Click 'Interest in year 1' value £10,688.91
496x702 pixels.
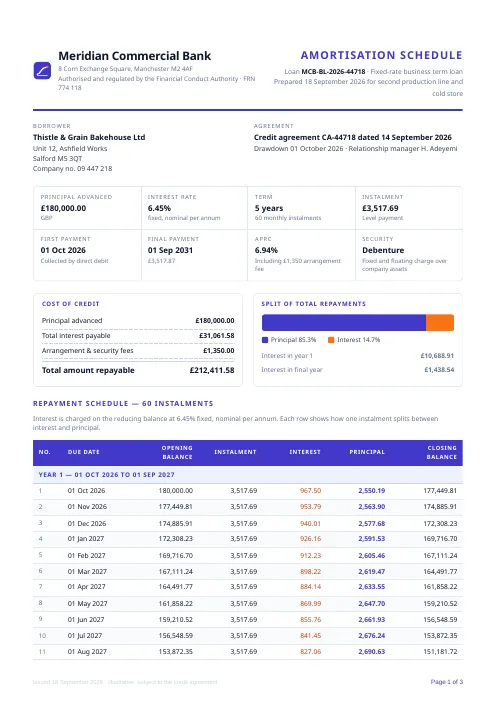437,356
